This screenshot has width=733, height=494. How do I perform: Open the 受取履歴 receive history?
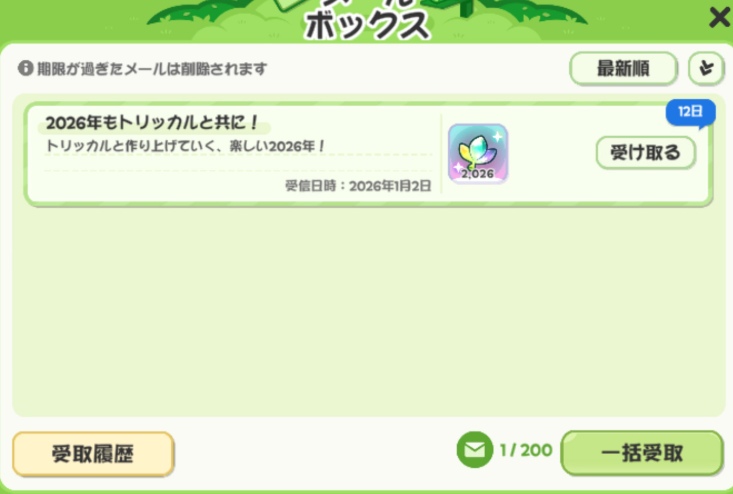pyautogui.click(x=93, y=454)
